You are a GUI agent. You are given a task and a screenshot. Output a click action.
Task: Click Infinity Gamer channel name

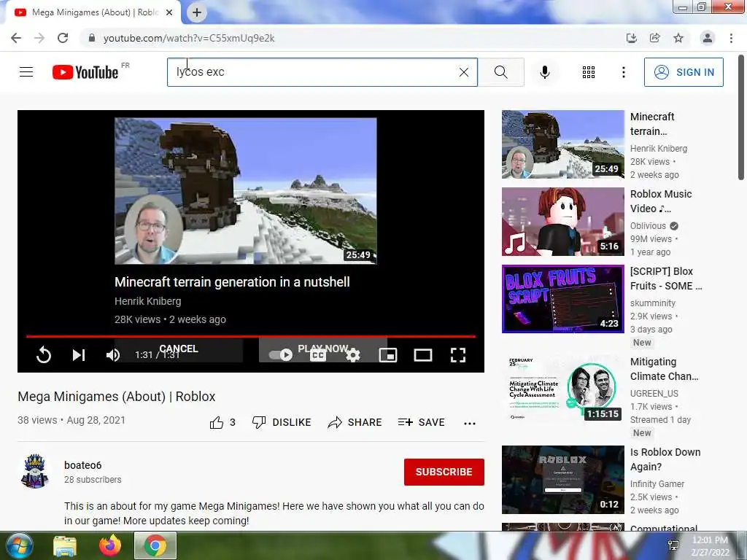point(657,484)
